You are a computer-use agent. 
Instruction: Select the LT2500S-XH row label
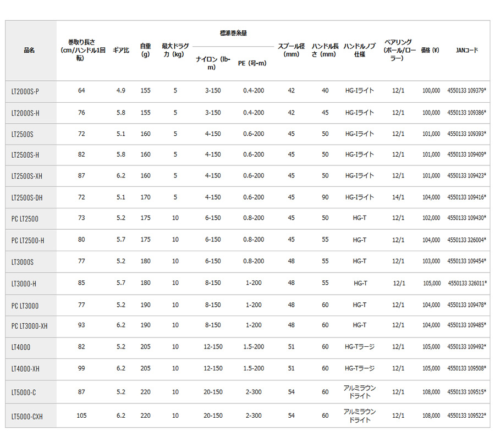(26, 176)
